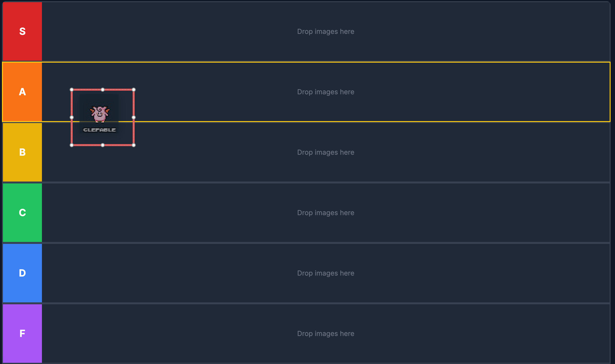Select the purple F tier label
Screen dimensions: 615x364
pos(22,333)
